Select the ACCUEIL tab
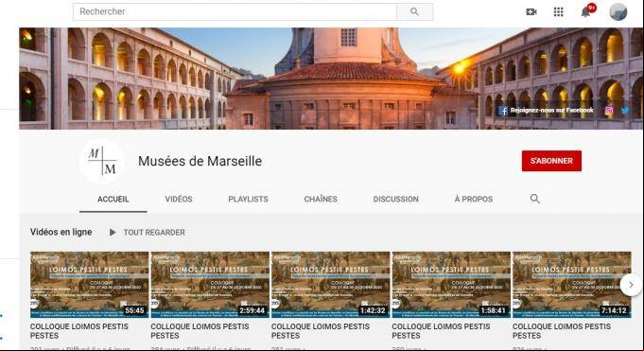 point(113,199)
